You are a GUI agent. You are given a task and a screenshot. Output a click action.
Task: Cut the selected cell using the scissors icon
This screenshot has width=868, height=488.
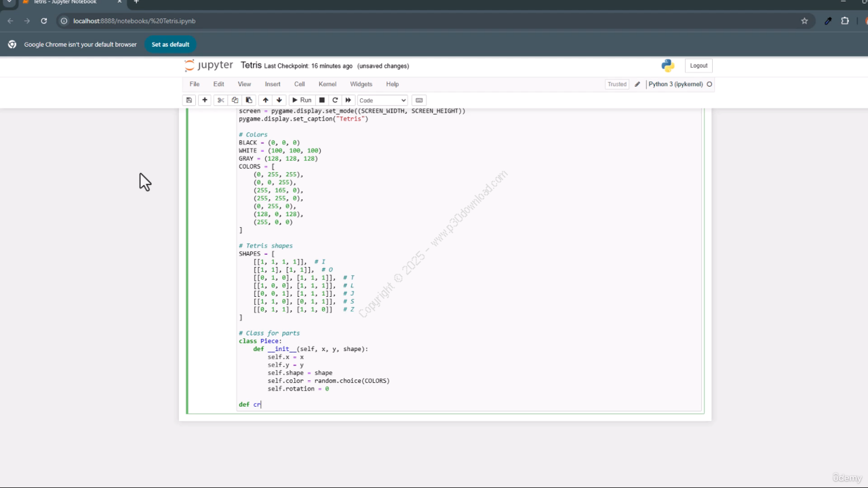click(x=220, y=100)
